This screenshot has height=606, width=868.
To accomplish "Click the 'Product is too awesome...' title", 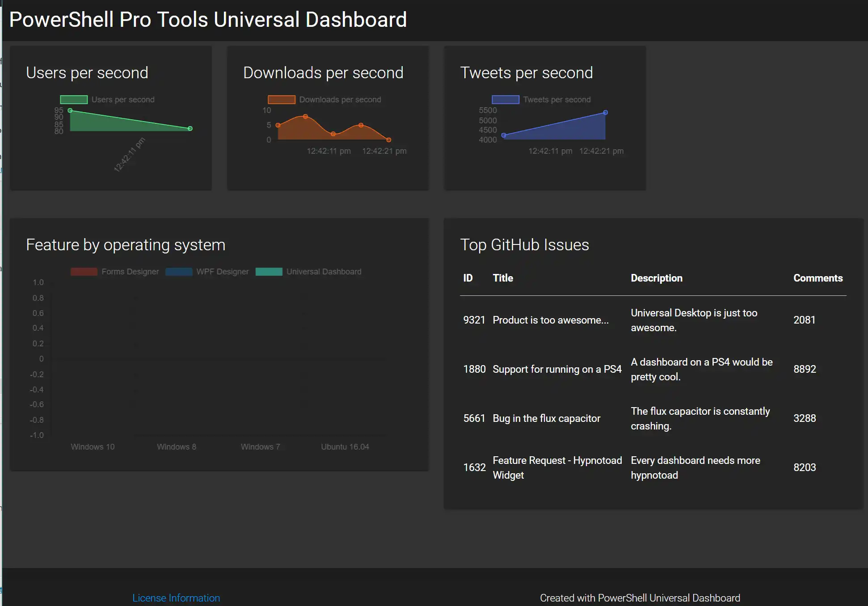I will tap(551, 320).
